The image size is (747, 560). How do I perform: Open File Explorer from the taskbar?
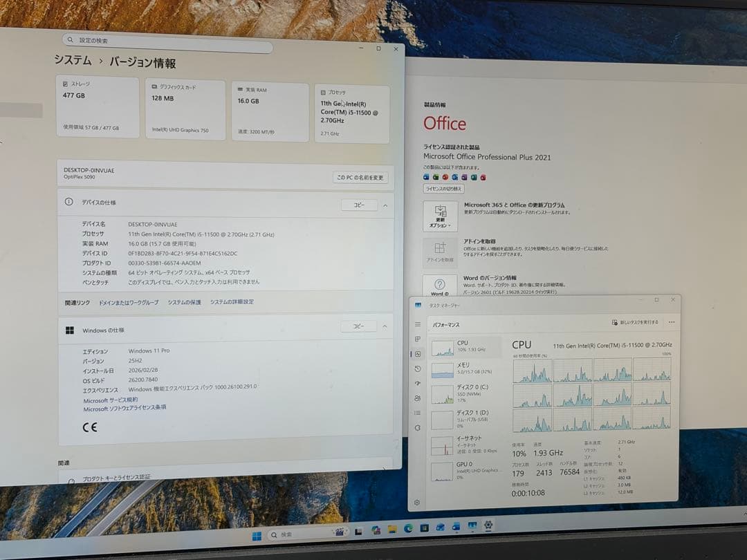click(392, 529)
